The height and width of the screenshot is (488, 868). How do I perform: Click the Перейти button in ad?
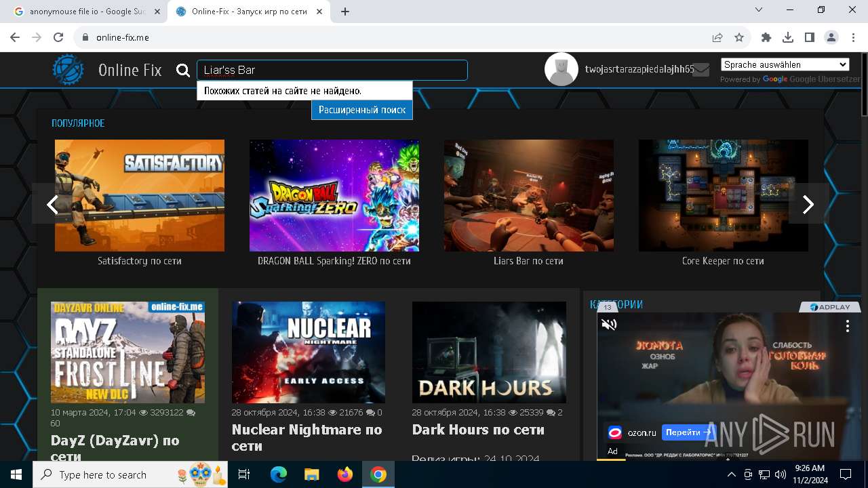tap(688, 432)
